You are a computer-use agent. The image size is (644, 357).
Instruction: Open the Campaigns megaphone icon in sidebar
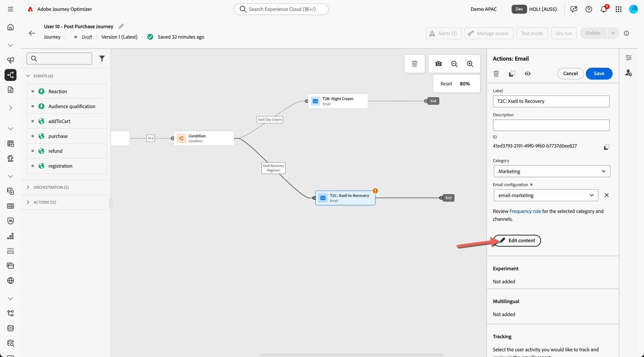(10, 60)
